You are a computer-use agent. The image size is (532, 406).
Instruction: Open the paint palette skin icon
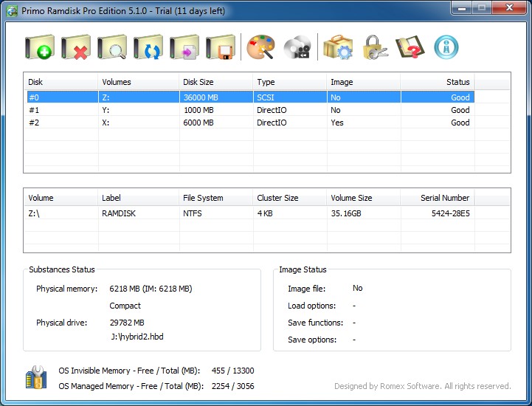(x=260, y=47)
